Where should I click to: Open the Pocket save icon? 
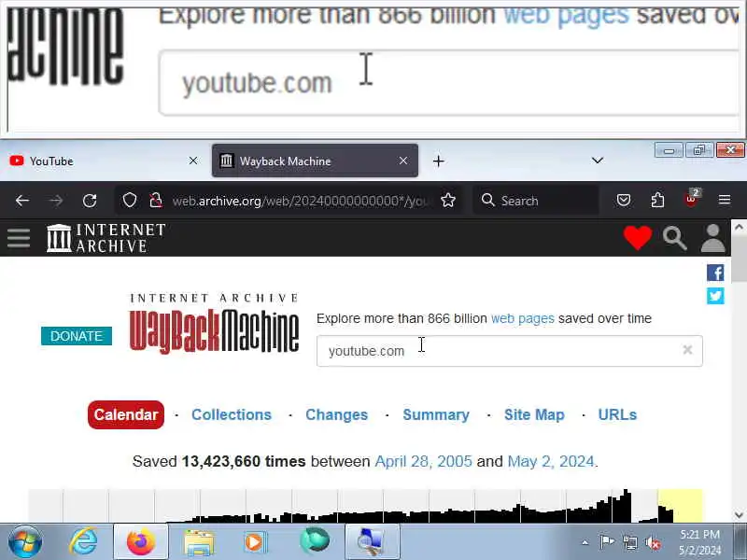click(624, 200)
